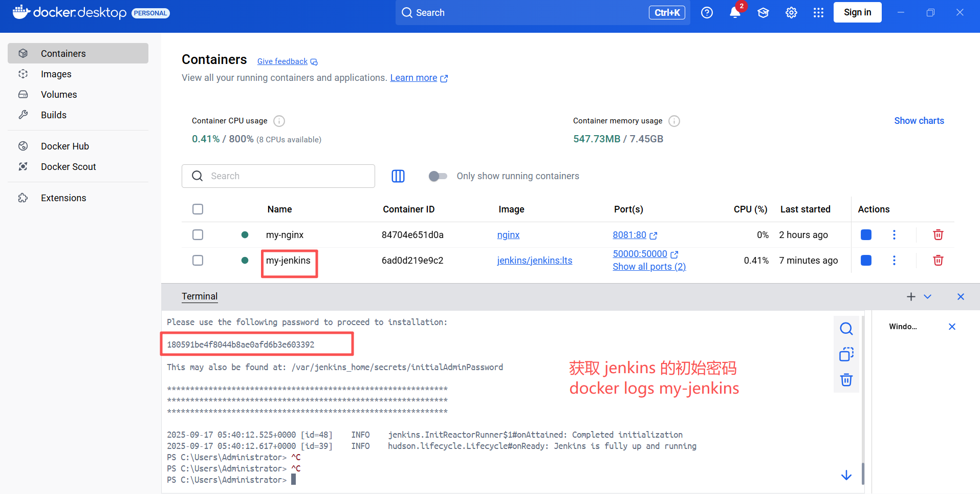The height and width of the screenshot is (494, 980).
Task: Sort by the CPU (%) column
Action: pyautogui.click(x=750, y=209)
